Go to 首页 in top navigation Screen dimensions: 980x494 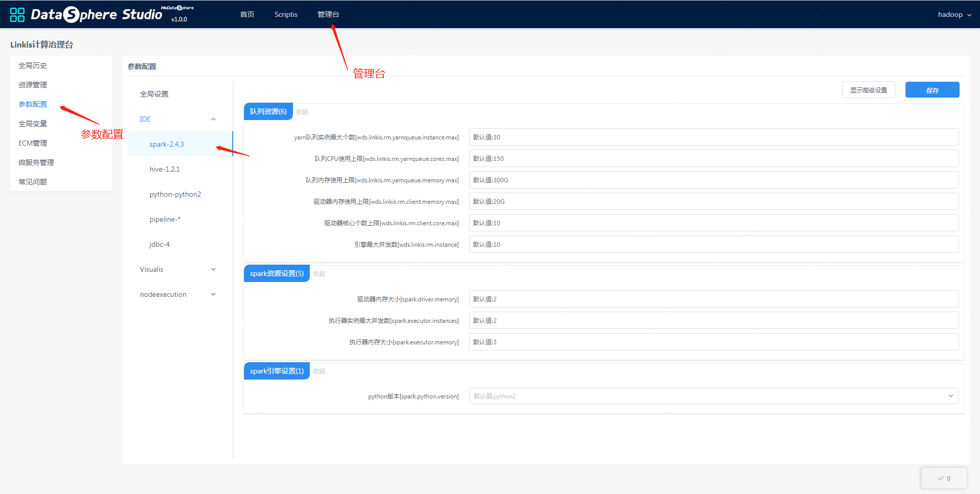tap(247, 14)
